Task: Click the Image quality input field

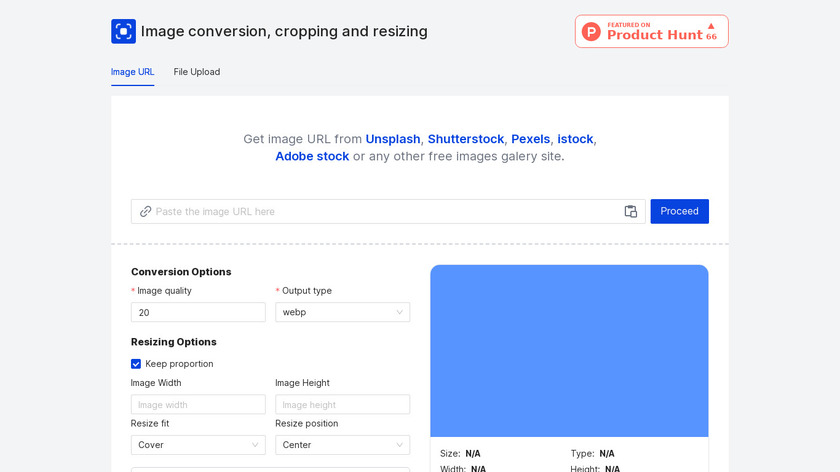Action: coord(198,312)
